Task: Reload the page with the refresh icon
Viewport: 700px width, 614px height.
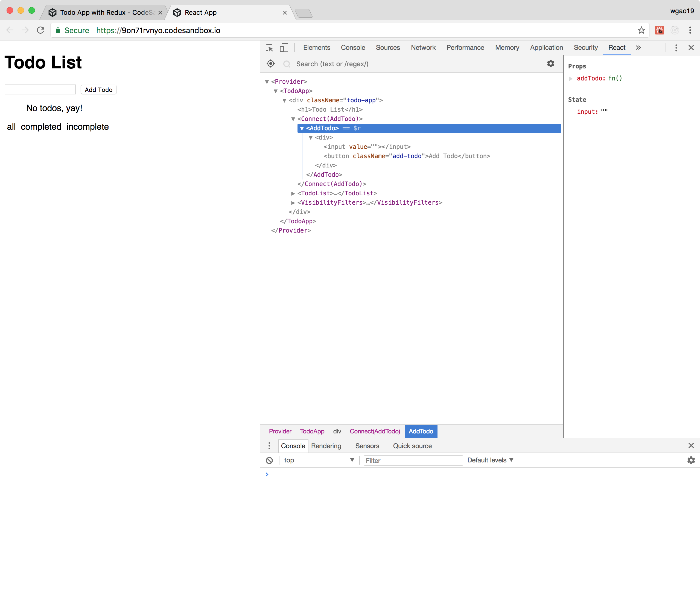Action: pos(41,30)
